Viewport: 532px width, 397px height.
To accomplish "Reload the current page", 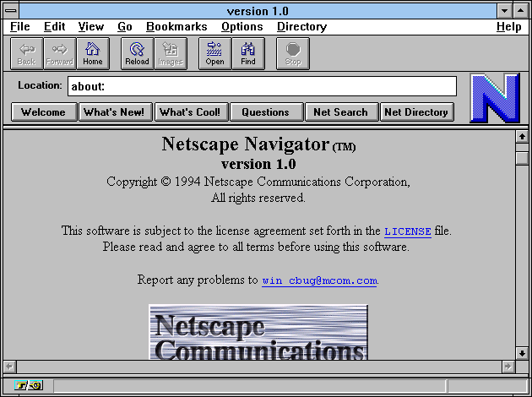I will pyautogui.click(x=137, y=53).
